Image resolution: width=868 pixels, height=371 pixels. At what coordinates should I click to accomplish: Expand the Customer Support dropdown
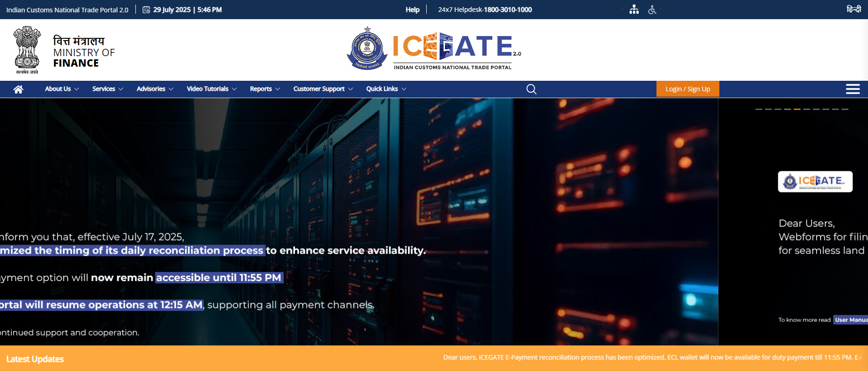[x=323, y=89]
